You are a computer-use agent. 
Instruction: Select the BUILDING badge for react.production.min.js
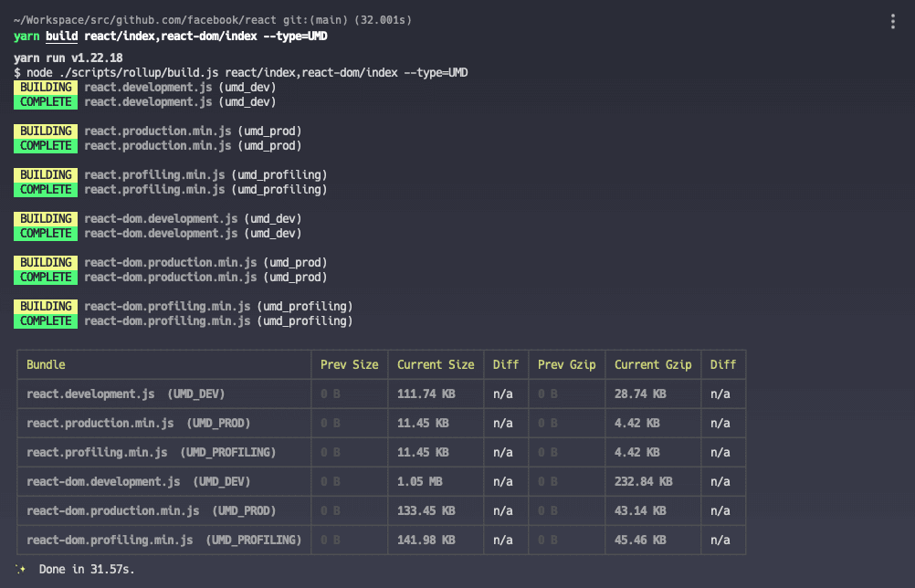(x=46, y=131)
